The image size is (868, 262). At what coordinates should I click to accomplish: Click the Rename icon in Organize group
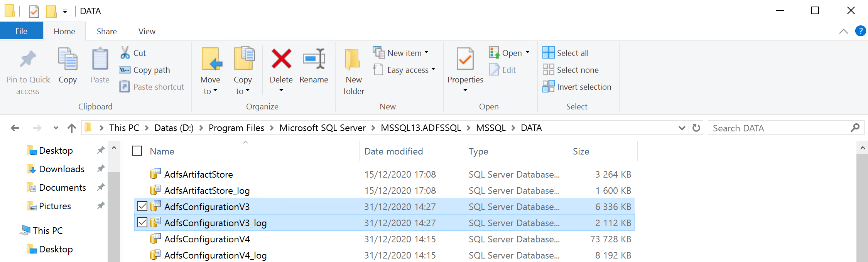click(314, 59)
